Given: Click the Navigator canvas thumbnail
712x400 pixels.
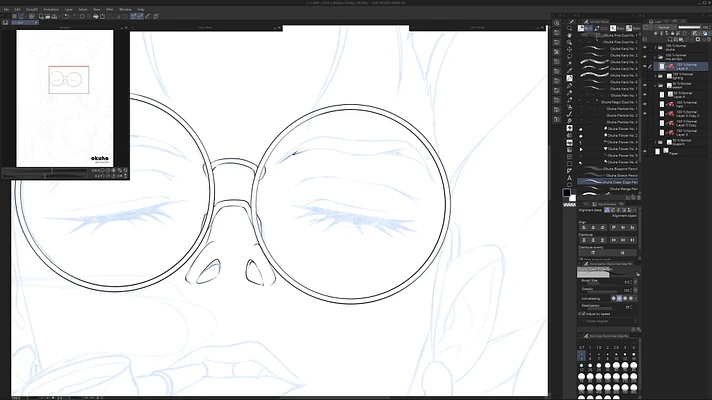Looking at the screenshot, I should 65,98.
